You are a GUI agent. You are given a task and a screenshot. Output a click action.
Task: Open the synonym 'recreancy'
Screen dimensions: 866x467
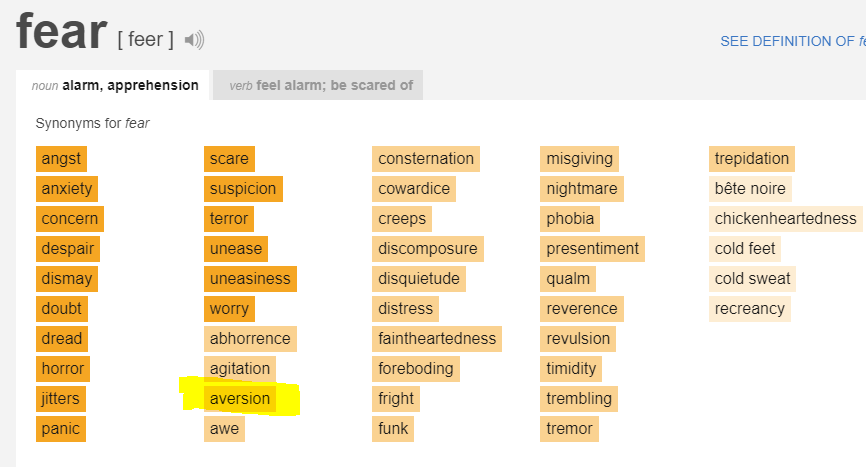tap(750, 309)
